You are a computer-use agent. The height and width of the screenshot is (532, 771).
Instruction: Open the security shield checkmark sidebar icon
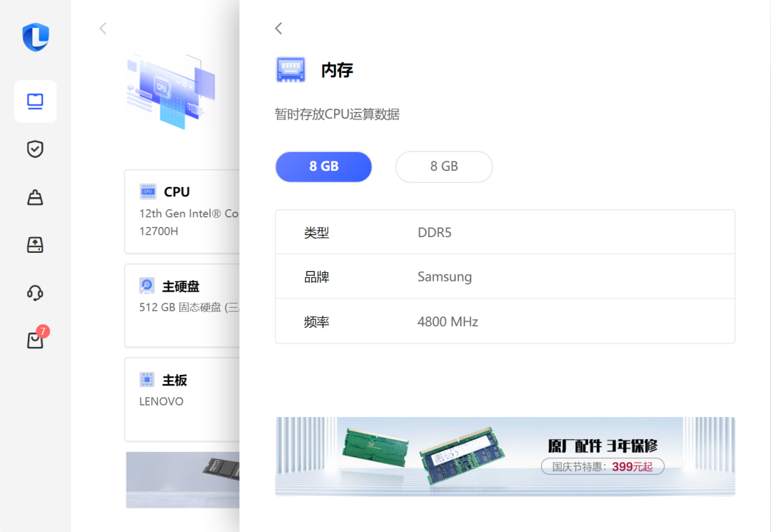point(35,149)
